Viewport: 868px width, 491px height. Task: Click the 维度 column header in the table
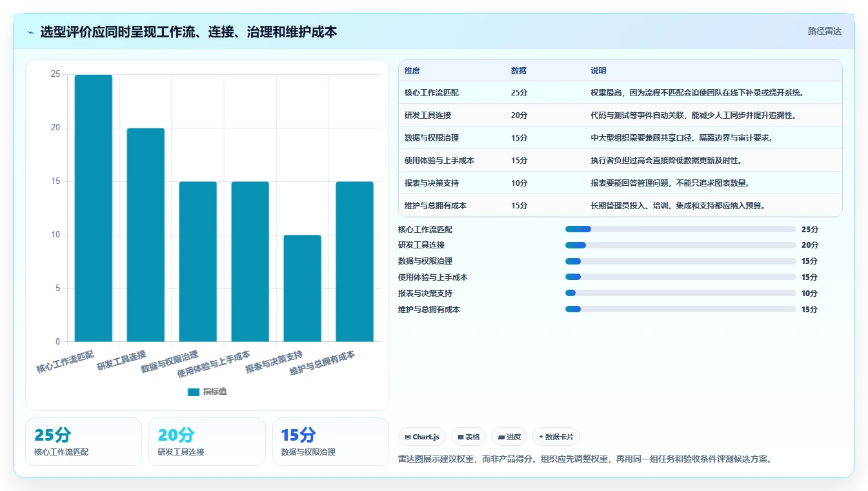[x=412, y=71]
